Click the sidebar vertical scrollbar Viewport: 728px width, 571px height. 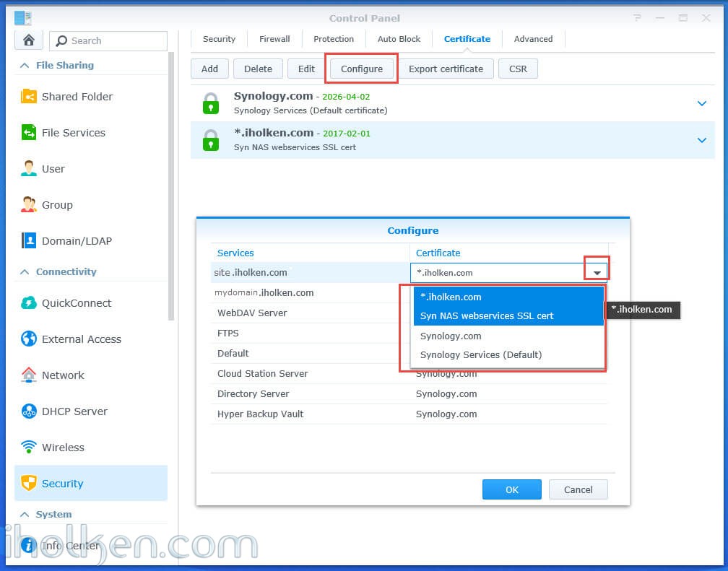point(171,186)
